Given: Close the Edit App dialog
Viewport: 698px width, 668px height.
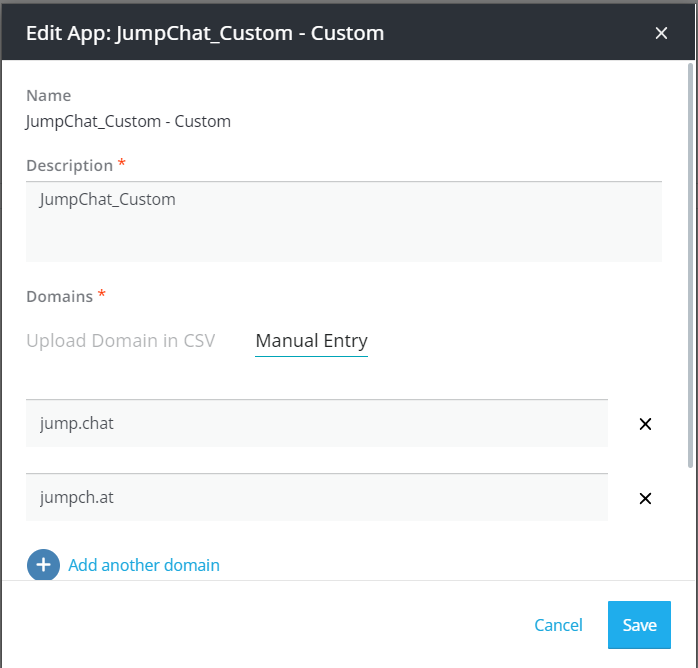Looking at the screenshot, I should [x=661, y=33].
